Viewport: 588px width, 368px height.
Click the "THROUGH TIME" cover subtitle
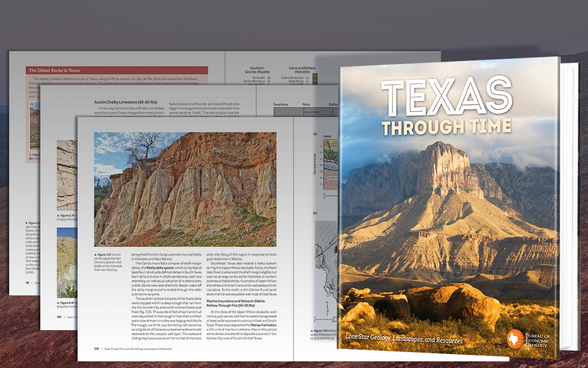(446, 127)
